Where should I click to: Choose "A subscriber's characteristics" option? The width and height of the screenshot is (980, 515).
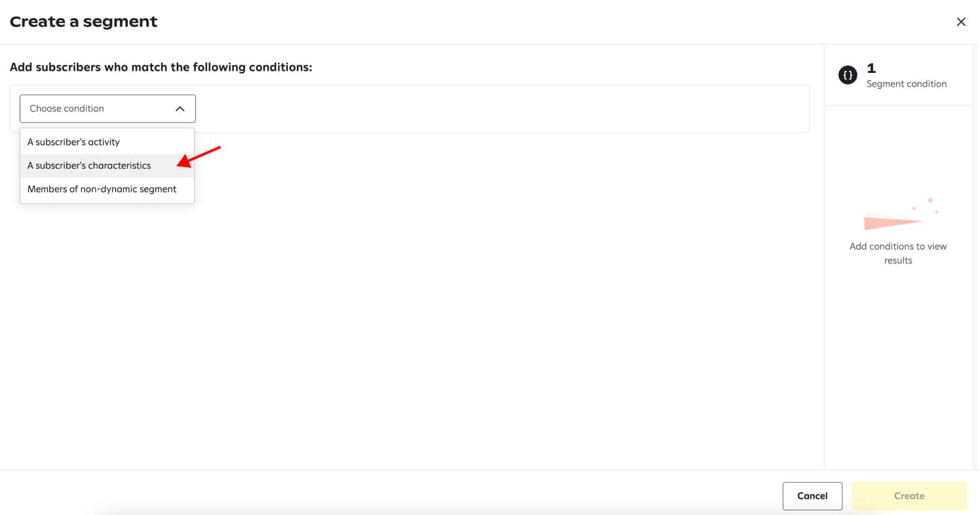[89, 165]
